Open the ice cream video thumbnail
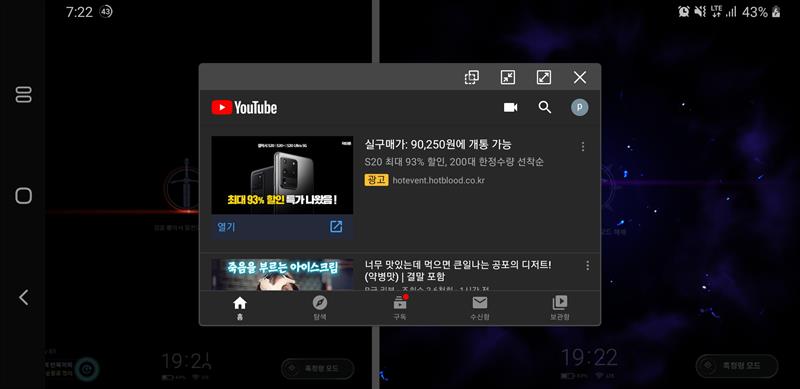Viewport: 800px width, 389px height. (x=282, y=275)
